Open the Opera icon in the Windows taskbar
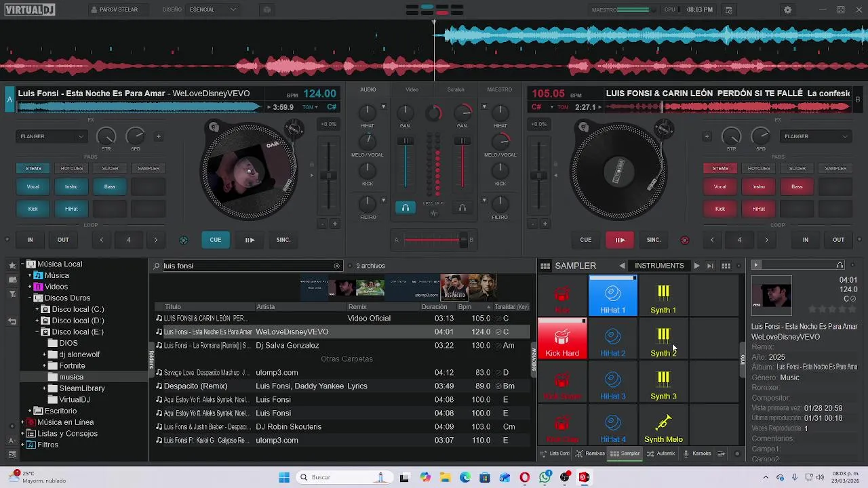 pyautogui.click(x=525, y=477)
